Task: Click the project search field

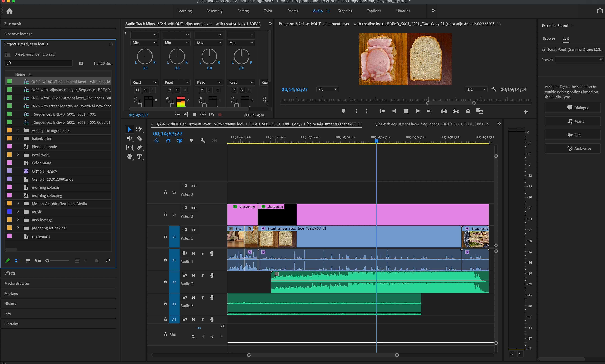Action: (x=41, y=63)
